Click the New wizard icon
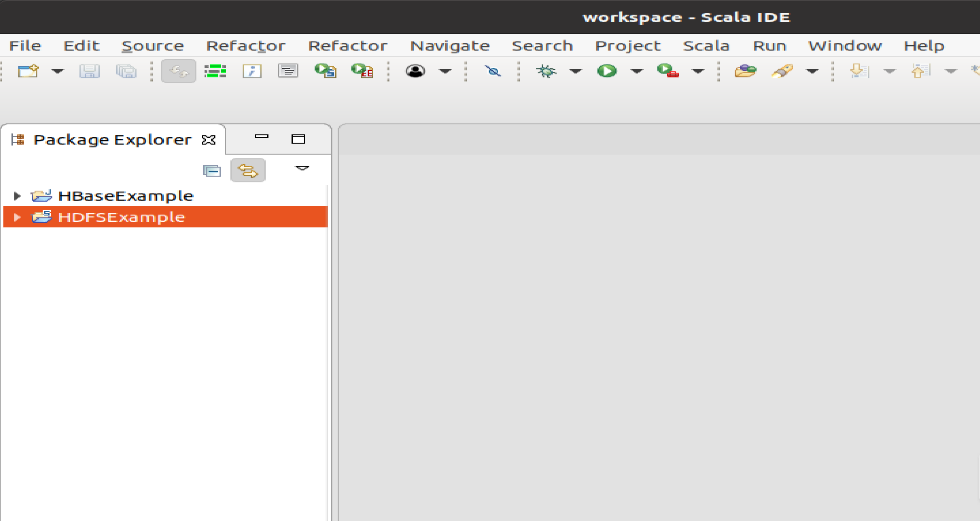The width and height of the screenshot is (980, 521). coord(28,71)
